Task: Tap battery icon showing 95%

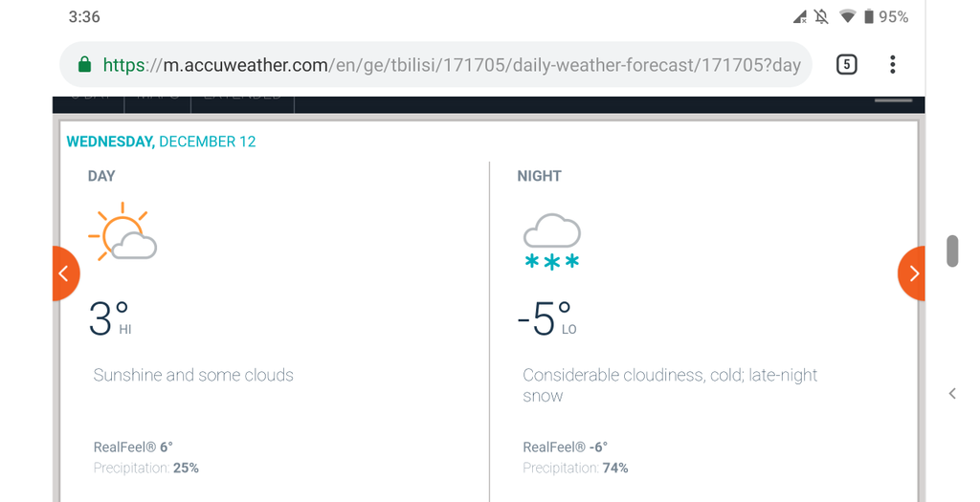Action: pos(869,17)
